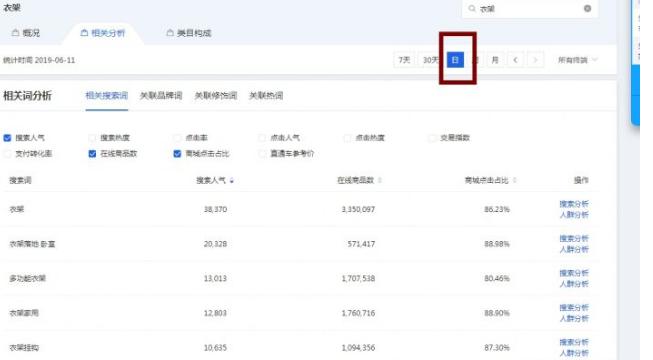This screenshot has height=360, width=653.
Task: Click the 搜索词 column header
Action: [x=20, y=180]
